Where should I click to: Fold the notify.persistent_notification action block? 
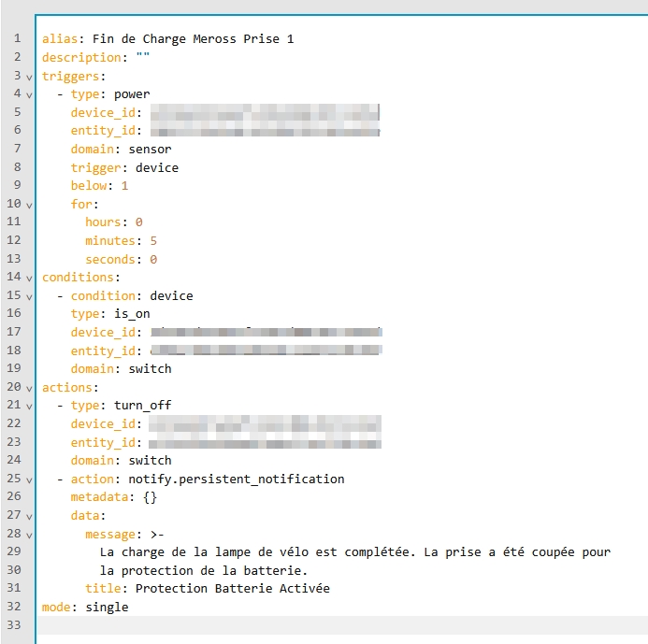coord(29,479)
